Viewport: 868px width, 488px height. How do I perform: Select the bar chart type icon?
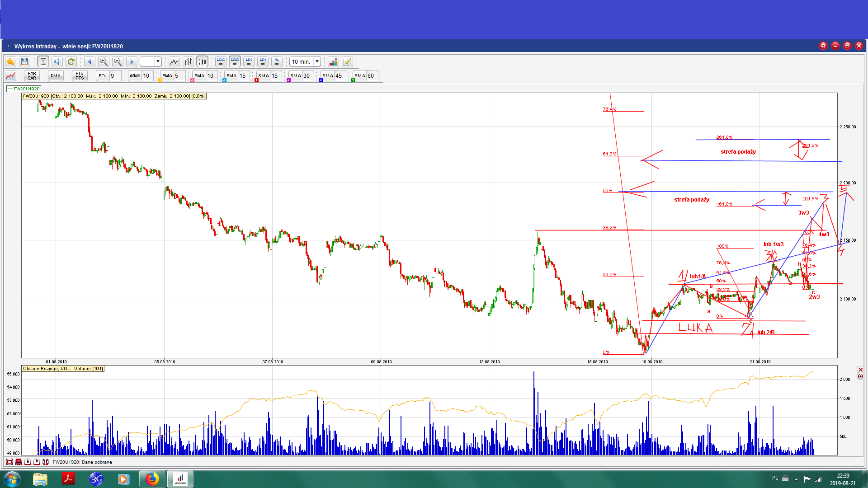tap(188, 61)
